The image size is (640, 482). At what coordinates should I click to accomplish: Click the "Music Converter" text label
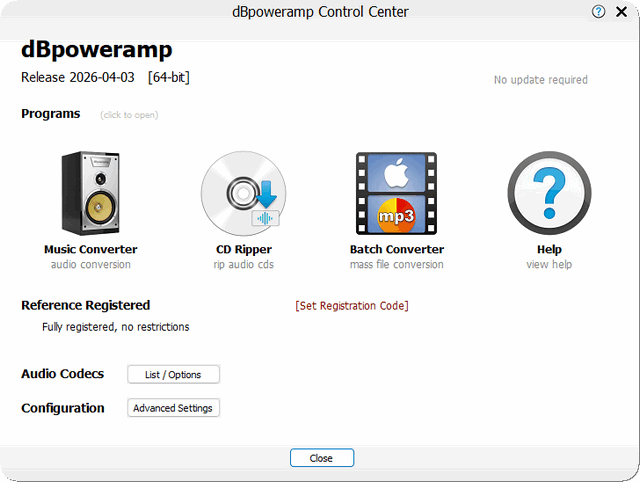pyautogui.click(x=91, y=250)
